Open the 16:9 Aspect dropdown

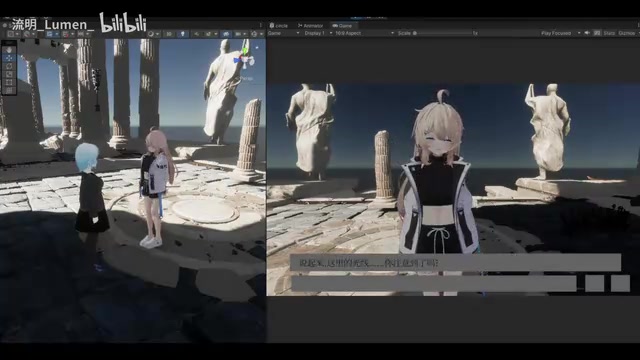(x=364, y=33)
